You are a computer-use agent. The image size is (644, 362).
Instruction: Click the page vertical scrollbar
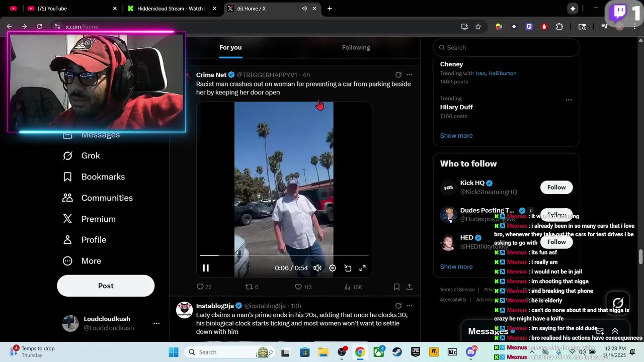pyautogui.click(x=640, y=256)
